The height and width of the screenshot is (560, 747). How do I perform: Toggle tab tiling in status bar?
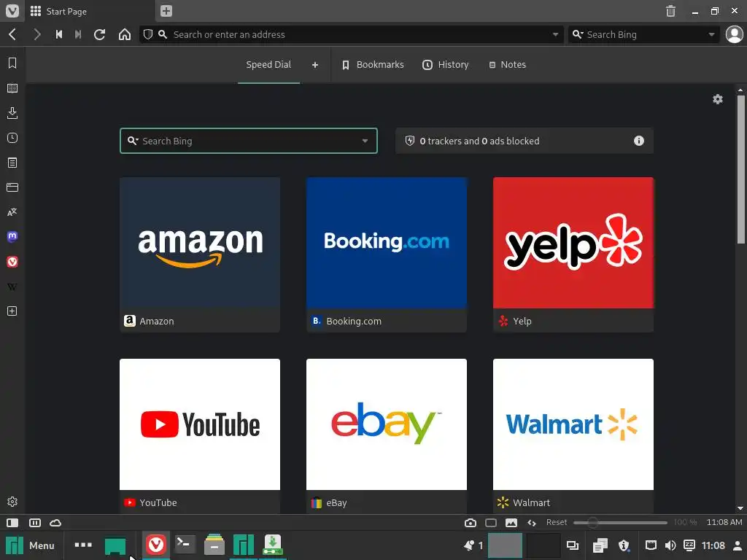pyautogui.click(x=35, y=523)
